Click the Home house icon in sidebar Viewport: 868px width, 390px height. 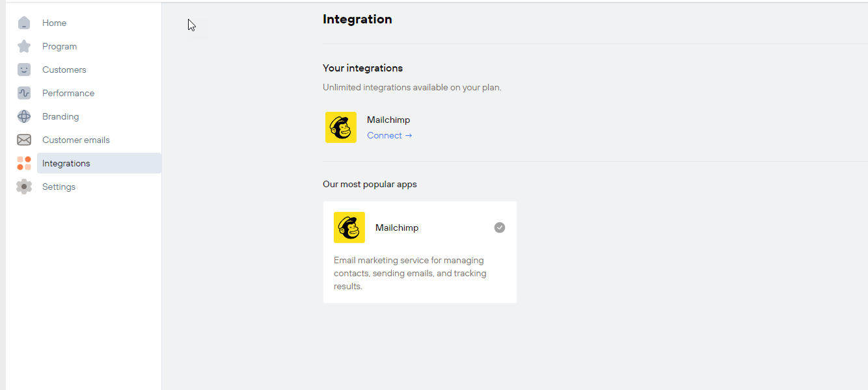[x=24, y=23]
